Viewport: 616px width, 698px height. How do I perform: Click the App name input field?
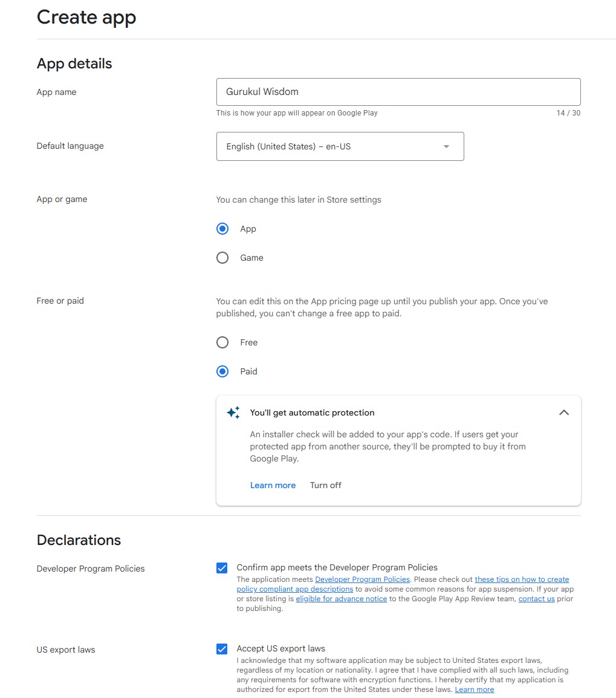[398, 92]
